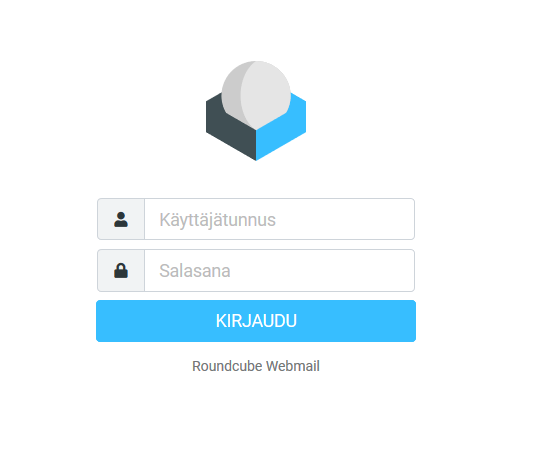Click empty area inside the username box
Viewport: 541px width, 457px height.
coord(345,219)
